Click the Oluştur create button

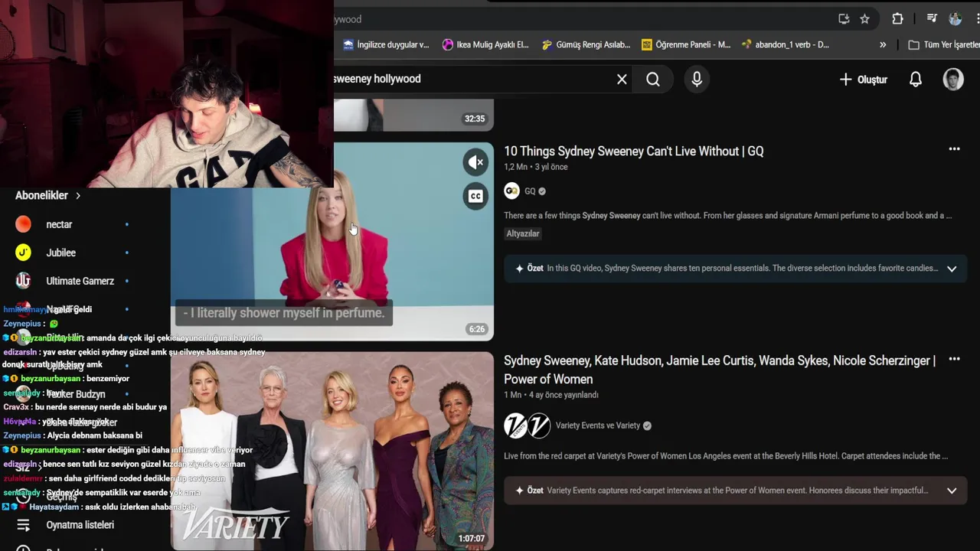click(x=863, y=79)
